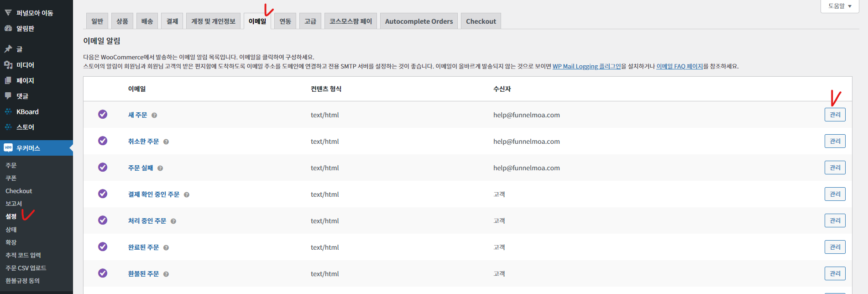Open the 완료된 주문 email link
Image resolution: width=868 pixels, height=294 pixels.
(x=144, y=247)
